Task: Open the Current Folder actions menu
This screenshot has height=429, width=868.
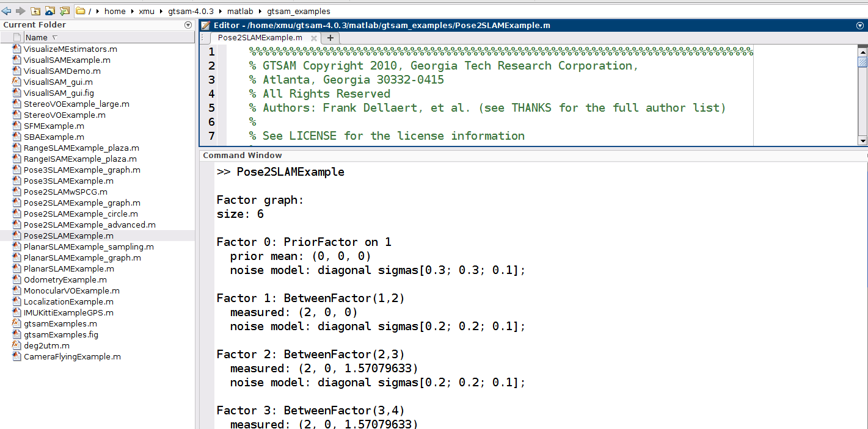Action: (x=188, y=25)
